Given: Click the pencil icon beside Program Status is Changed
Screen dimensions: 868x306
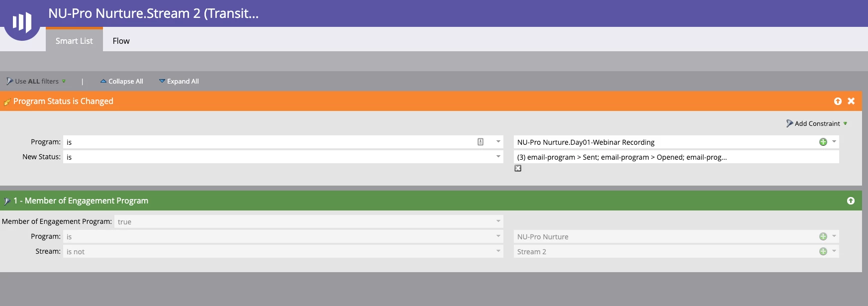Looking at the screenshot, I should 7,102.
